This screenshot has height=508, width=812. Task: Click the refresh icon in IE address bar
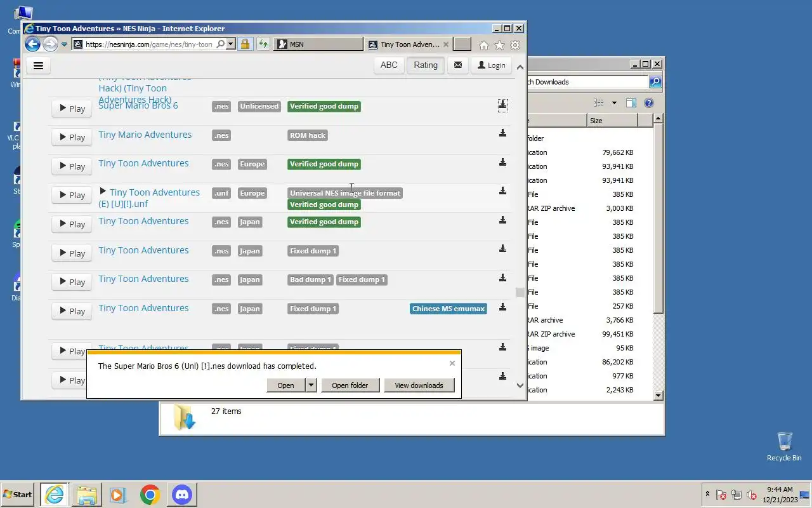[x=263, y=44]
